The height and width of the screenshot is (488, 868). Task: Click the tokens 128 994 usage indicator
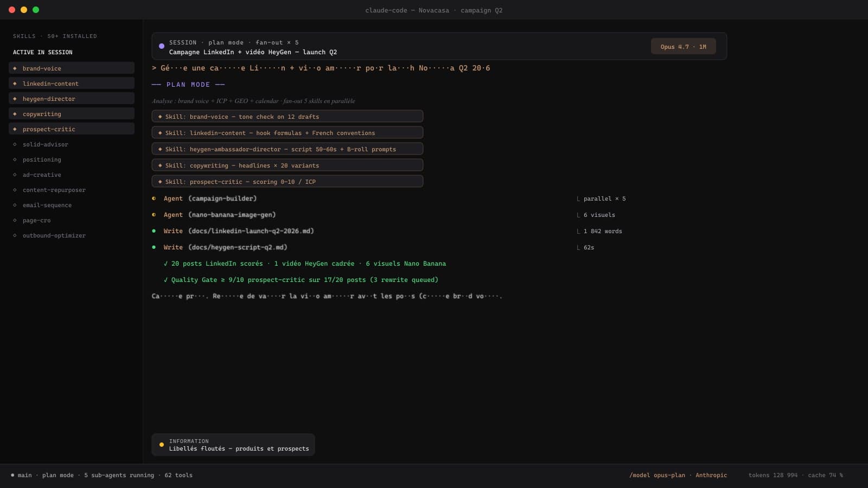[773, 475]
